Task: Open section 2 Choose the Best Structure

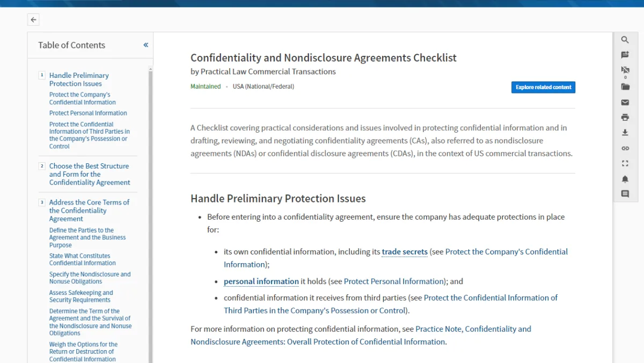Action: tap(90, 174)
